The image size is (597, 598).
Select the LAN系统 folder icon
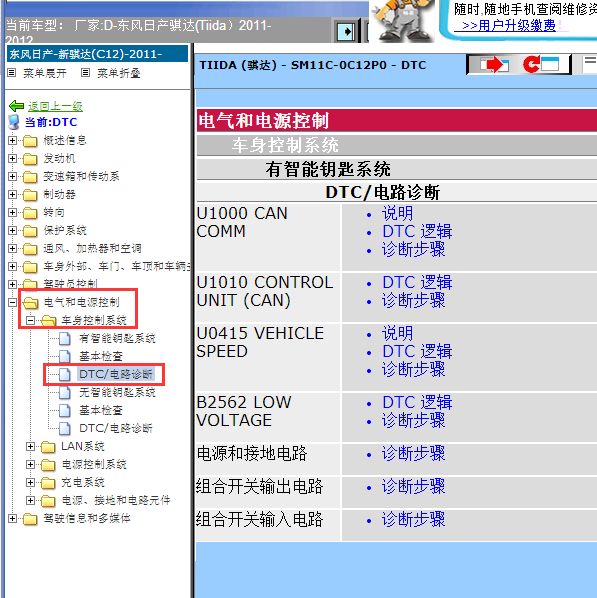48,447
